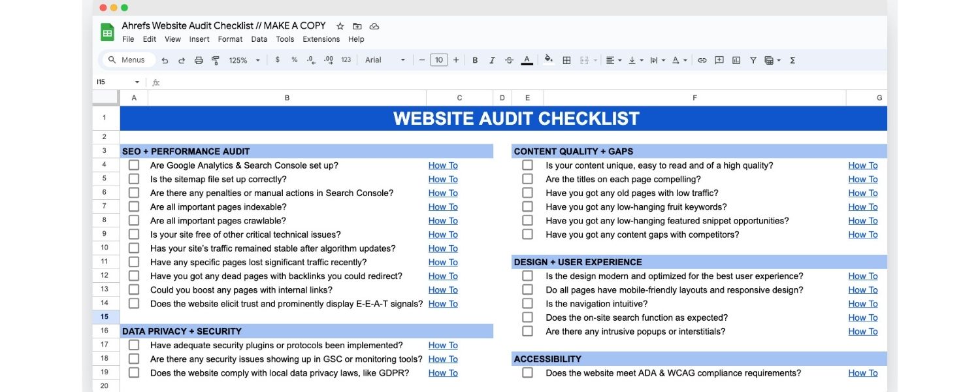Insert a comment using the comment icon
This screenshot has width=980, height=392.
pos(719,59)
